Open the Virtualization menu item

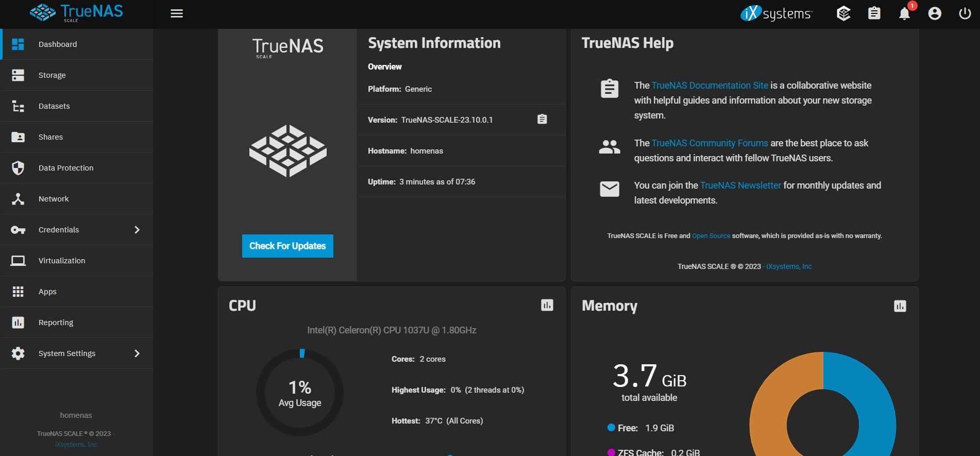pyautogui.click(x=77, y=261)
